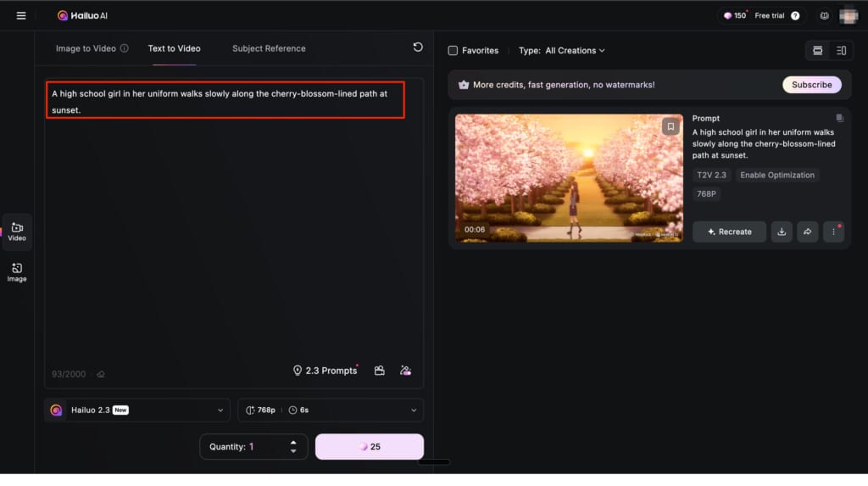Image resolution: width=868 pixels, height=486 pixels.
Task: Open the 768p 6s settings dropdown
Action: tap(331, 410)
